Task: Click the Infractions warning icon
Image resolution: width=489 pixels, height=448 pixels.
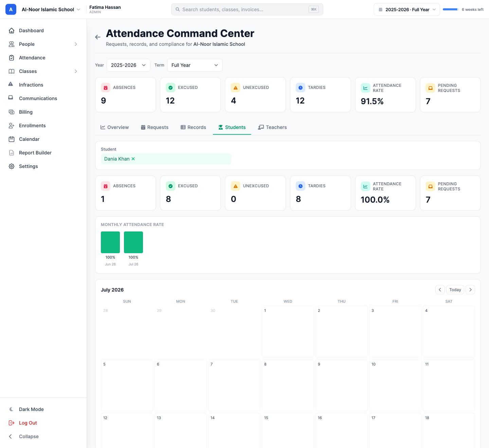Action: point(11,84)
